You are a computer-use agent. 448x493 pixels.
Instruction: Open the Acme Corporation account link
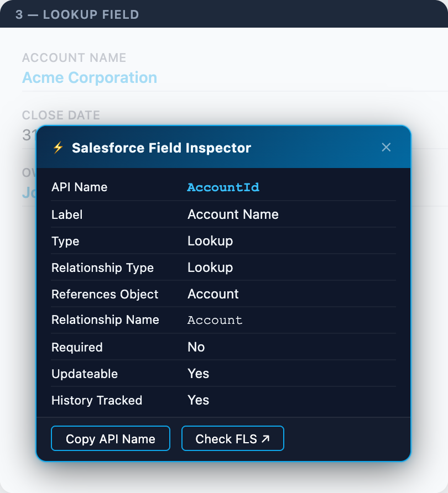pos(90,77)
